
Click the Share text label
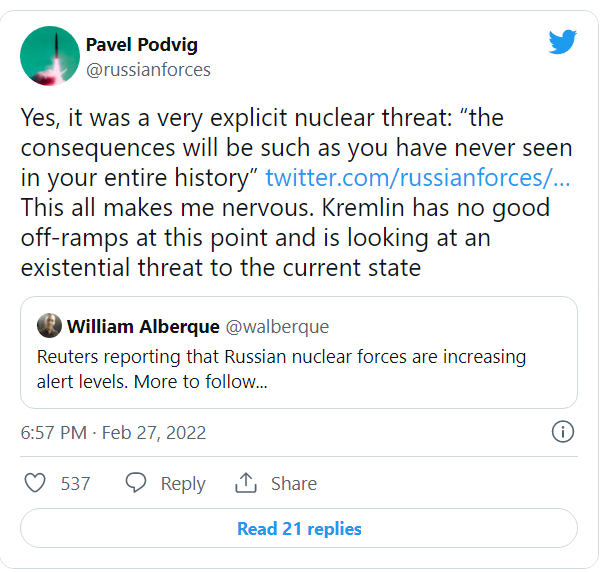294,484
